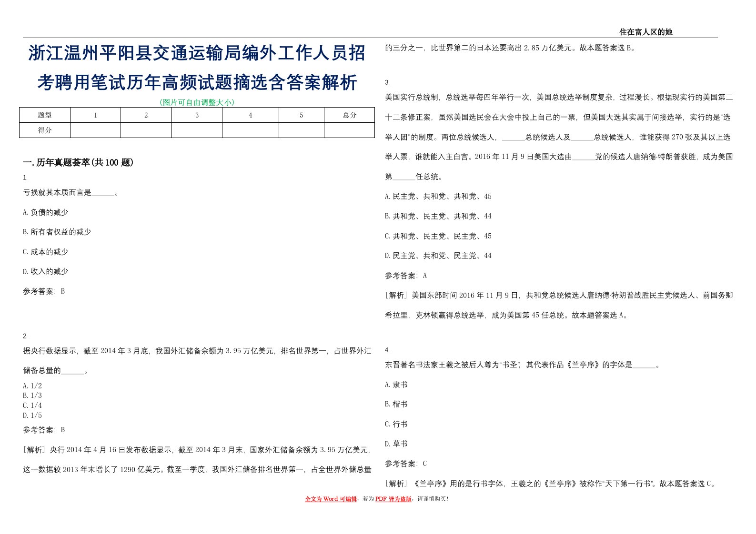Click question text '亏损就其本质而言是'

(57, 192)
